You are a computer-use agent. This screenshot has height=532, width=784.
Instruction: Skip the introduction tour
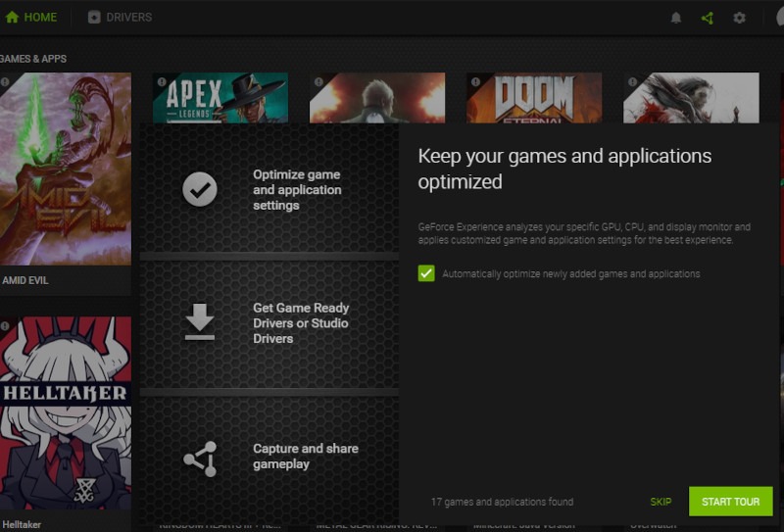coord(661,502)
